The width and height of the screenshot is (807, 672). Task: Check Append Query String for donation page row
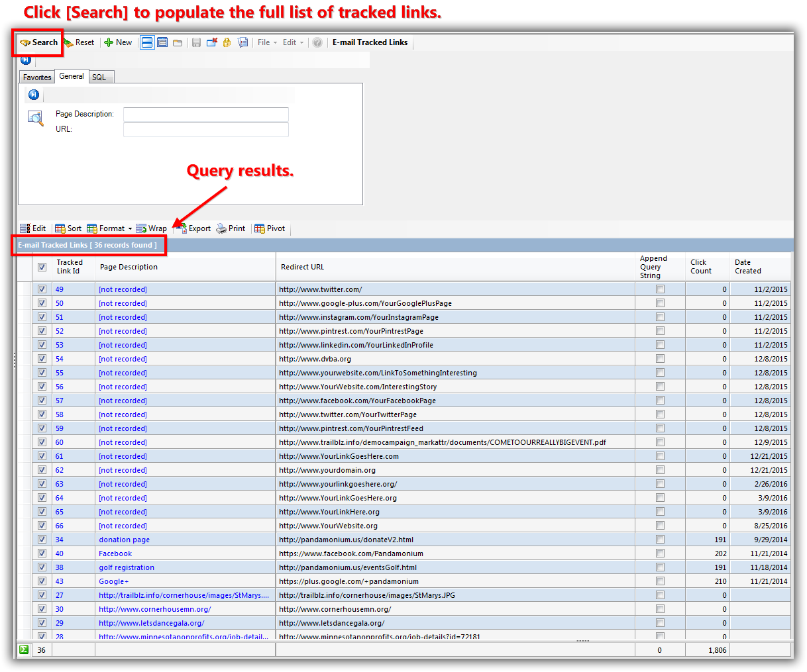[660, 540]
